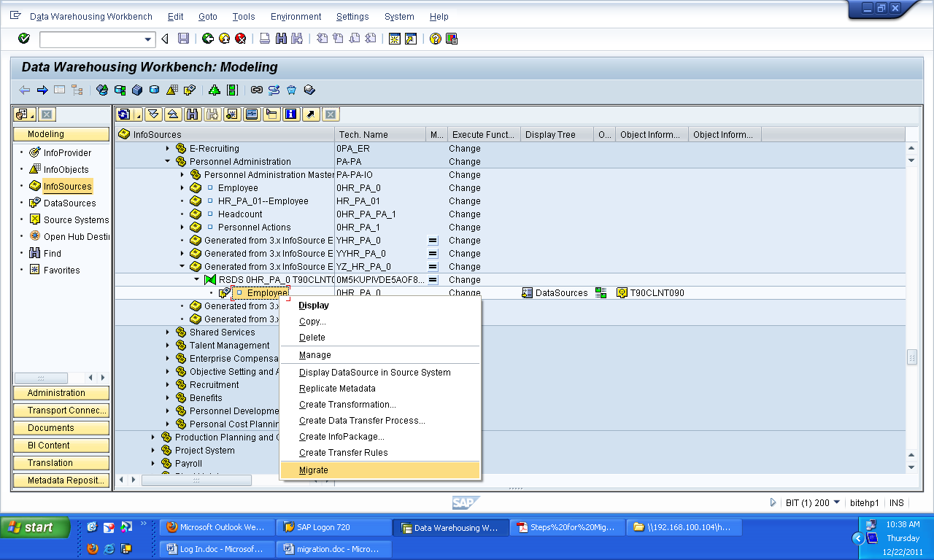Open the Goto menu
The image size is (934, 560).
click(208, 17)
